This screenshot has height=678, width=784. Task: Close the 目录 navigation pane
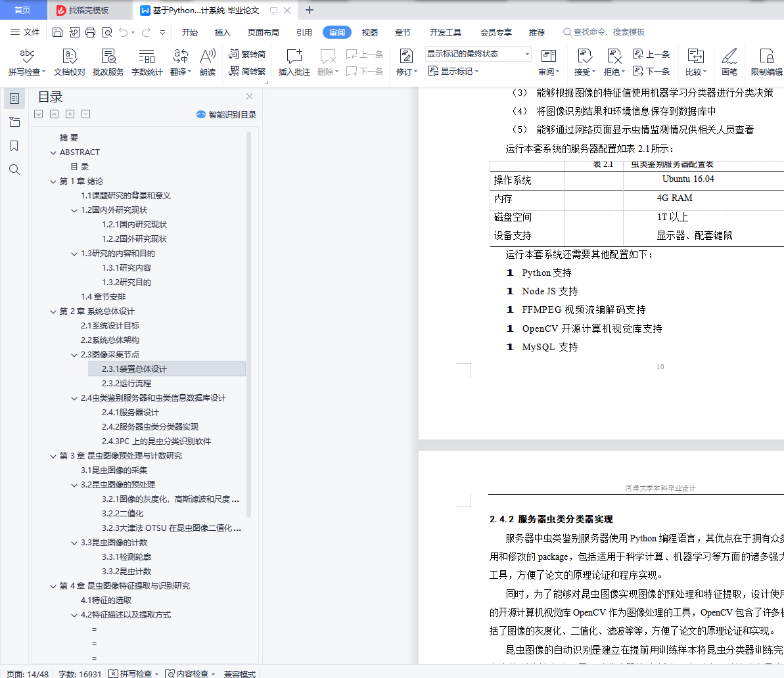250,96
